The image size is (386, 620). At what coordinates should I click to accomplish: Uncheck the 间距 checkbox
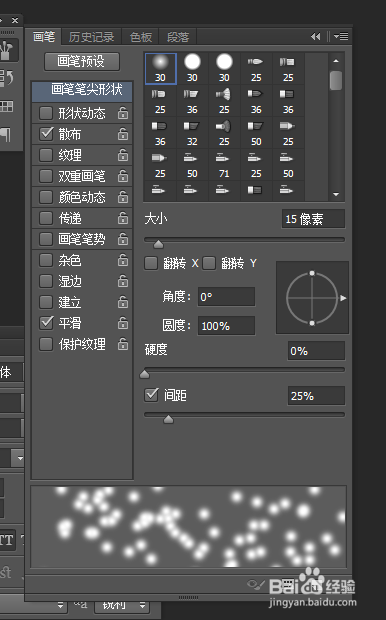pos(151,395)
